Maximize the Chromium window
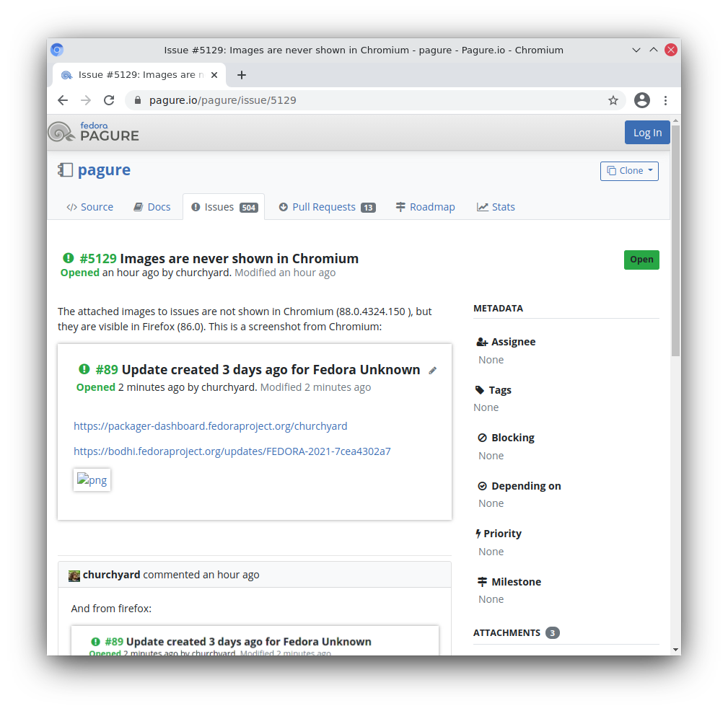Image resolution: width=728 pixels, height=711 pixels. tap(654, 50)
